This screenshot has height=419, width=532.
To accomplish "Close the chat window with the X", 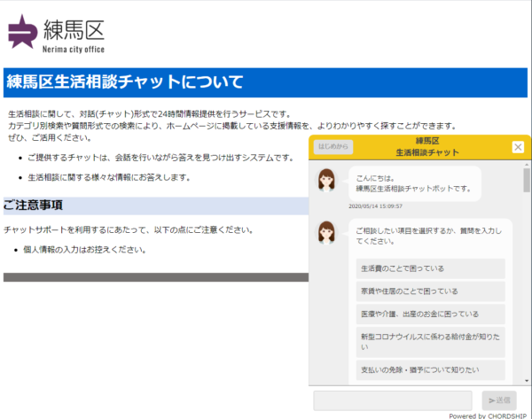I will coord(518,147).
